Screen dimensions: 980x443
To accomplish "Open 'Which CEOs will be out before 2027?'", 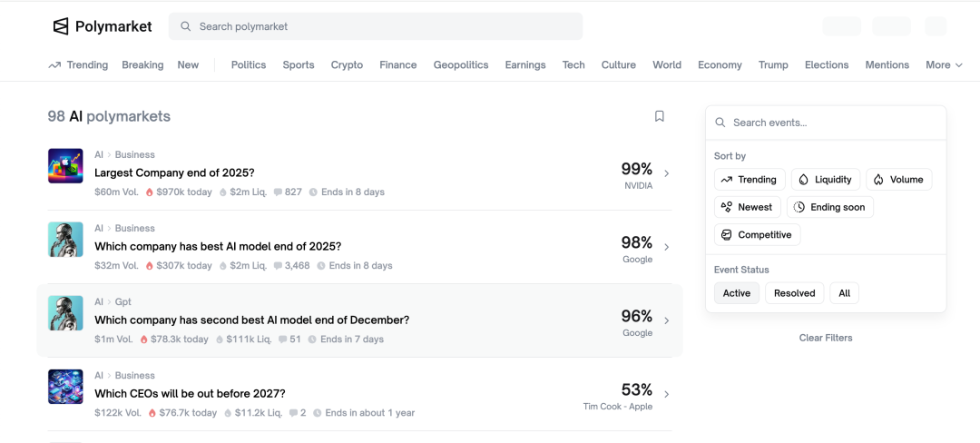I will click(x=190, y=394).
